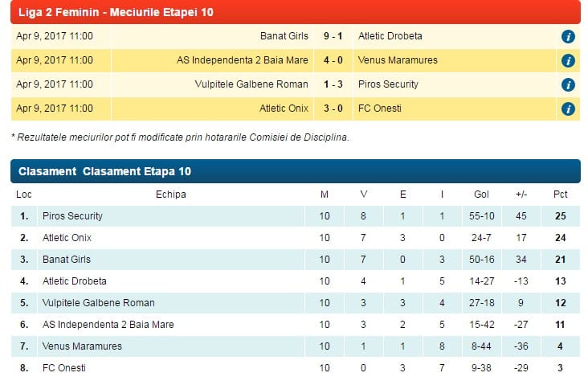
Task: Click Banat Girls in match results
Action: [284, 36]
